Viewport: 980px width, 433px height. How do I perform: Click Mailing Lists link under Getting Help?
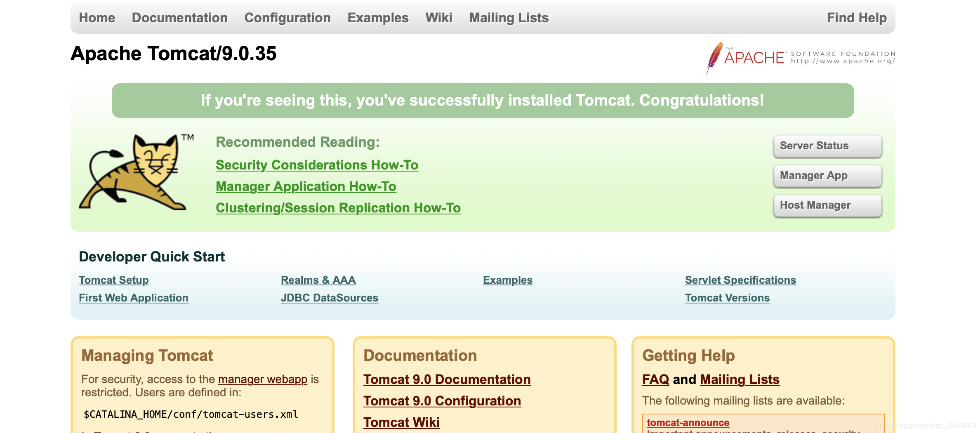[740, 379]
